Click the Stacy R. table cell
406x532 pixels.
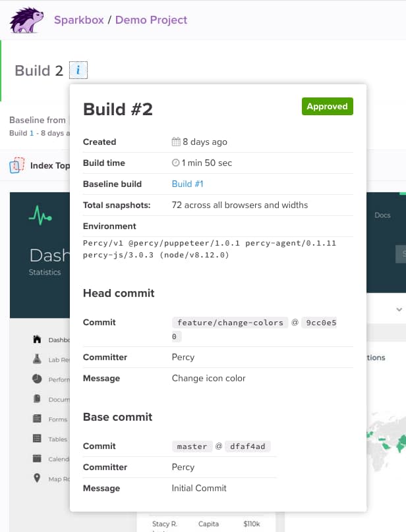[x=165, y=524]
